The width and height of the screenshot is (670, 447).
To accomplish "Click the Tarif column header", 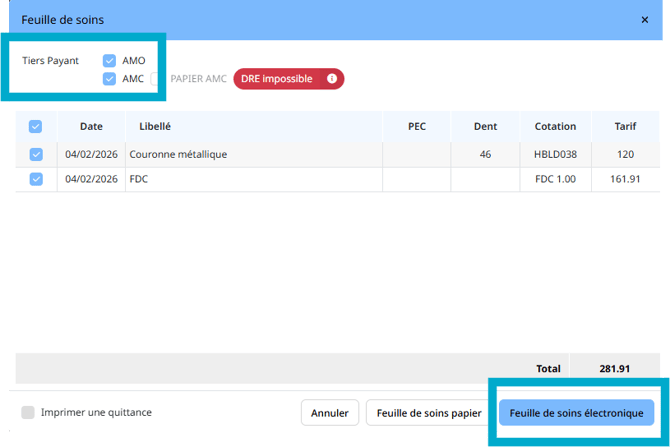I will point(626,127).
